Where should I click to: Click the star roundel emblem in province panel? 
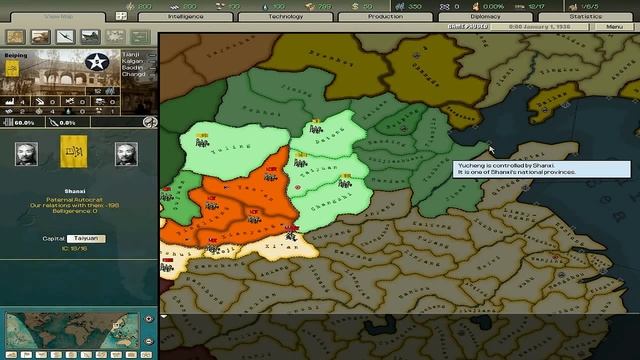(x=97, y=62)
